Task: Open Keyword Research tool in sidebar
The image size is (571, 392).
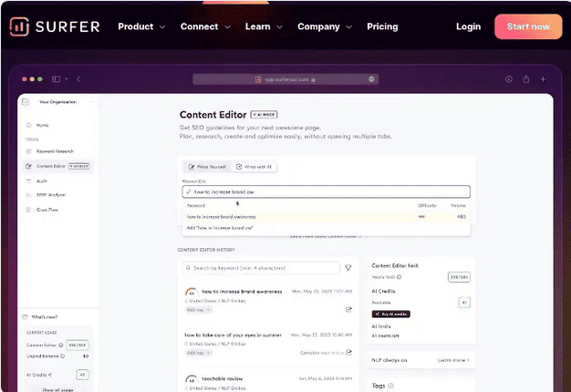Action: coord(55,151)
